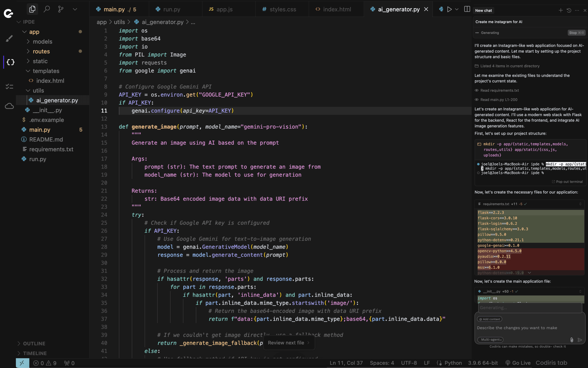588x368 pixels.
Task: Open the cloud icon in sidebar
Action: point(9,106)
